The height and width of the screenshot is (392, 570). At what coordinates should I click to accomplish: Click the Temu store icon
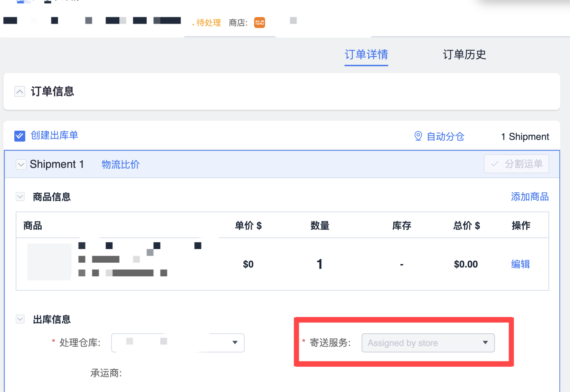[x=259, y=23]
